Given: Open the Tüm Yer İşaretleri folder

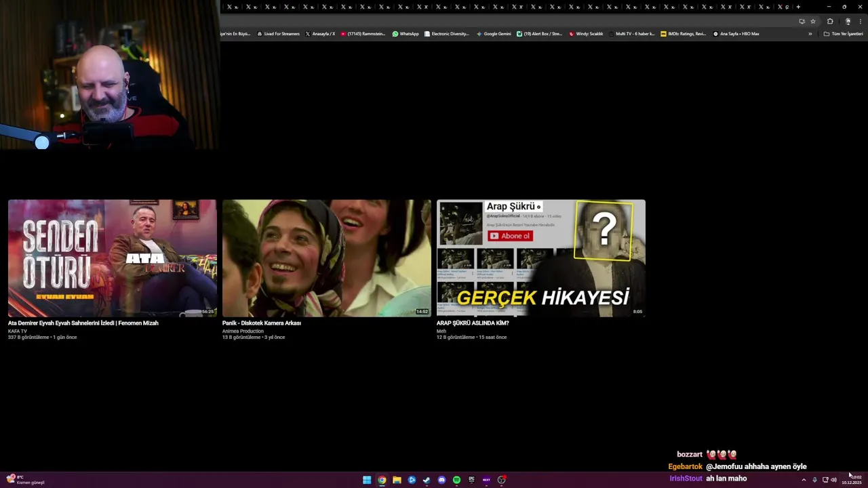Looking at the screenshot, I should click(x=843, y=34).
